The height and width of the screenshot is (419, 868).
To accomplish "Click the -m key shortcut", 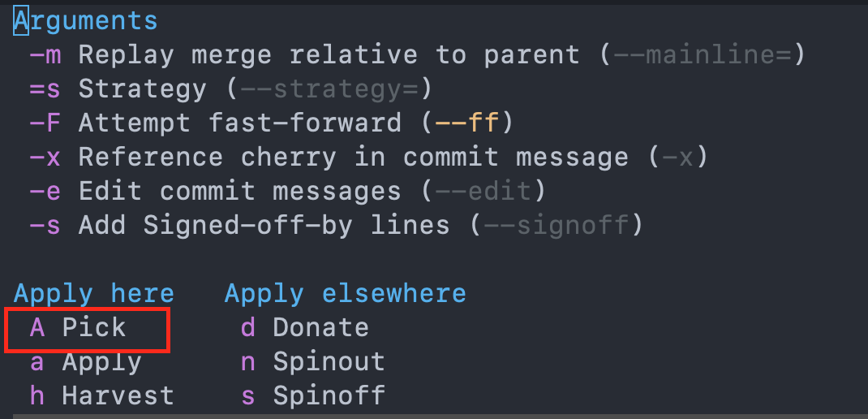I will (45, 55).
